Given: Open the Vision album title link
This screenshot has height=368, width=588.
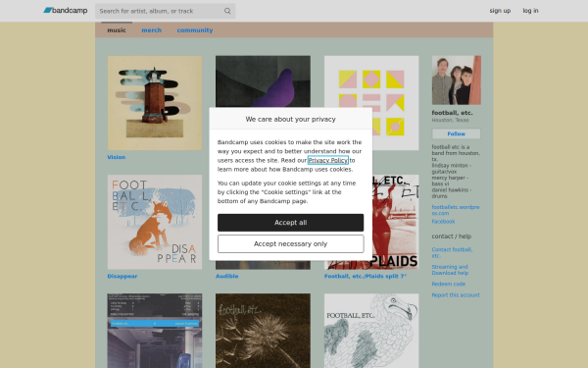Looking at the screenshot, I should pos(117,157).
